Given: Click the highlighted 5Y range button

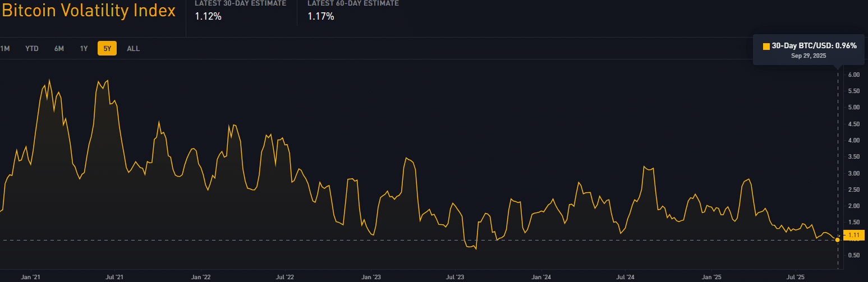Looking at the screenshot, I should tap(107, 49).
